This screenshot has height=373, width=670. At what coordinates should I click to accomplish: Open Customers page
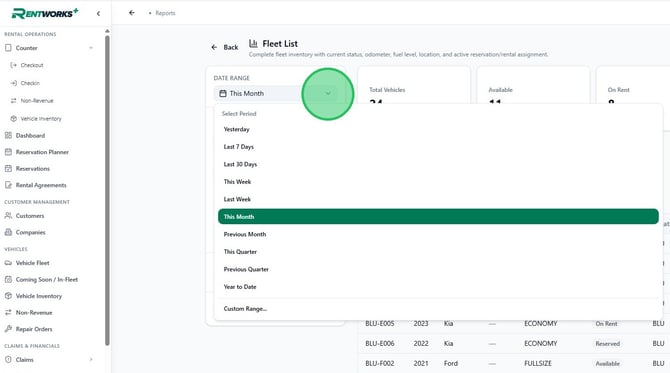point(30,216)
